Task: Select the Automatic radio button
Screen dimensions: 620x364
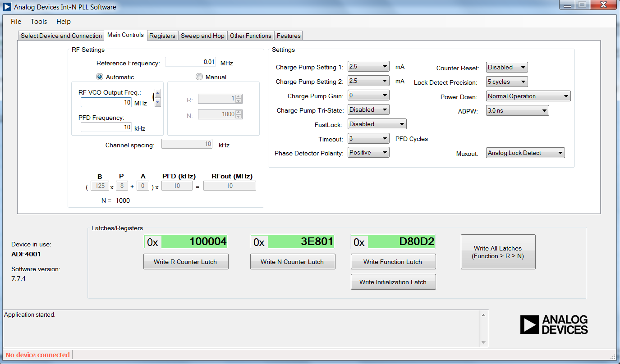Action: tap(100, 77)
